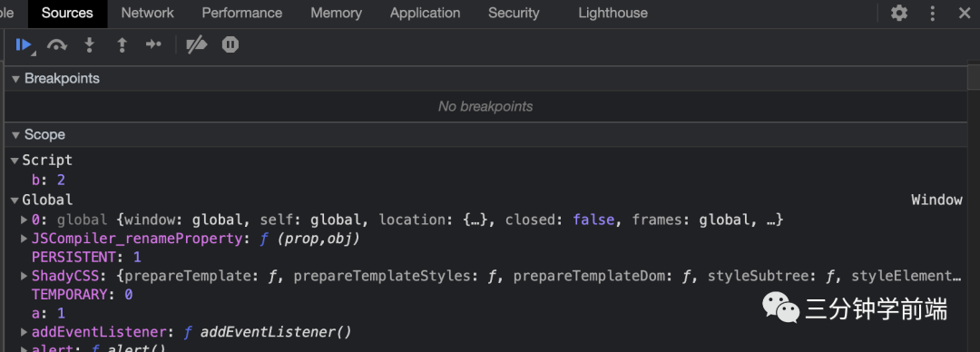This screenshot has width=980, height=352.
Task: Switch to the Network tab
Action: (x=148, y=13)
